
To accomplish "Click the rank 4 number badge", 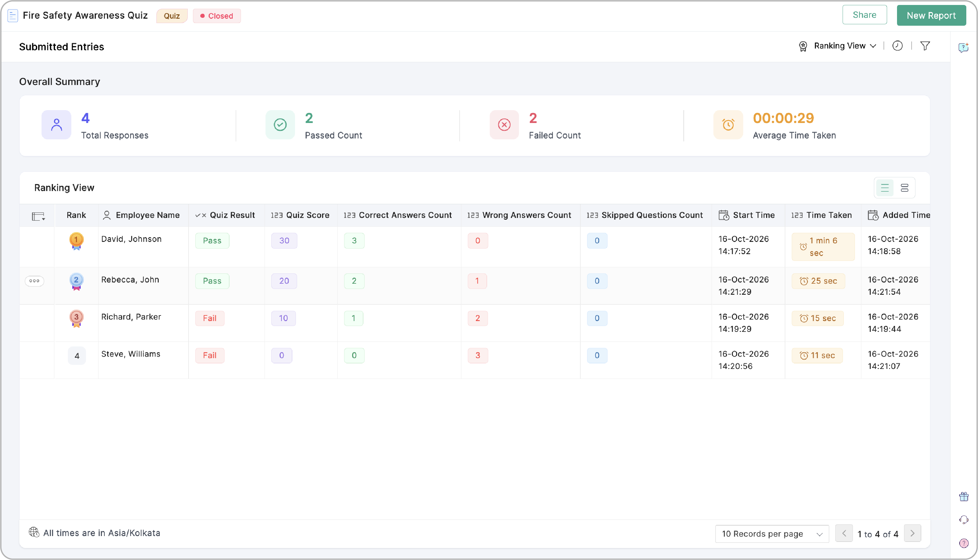I will click(77, 356).
